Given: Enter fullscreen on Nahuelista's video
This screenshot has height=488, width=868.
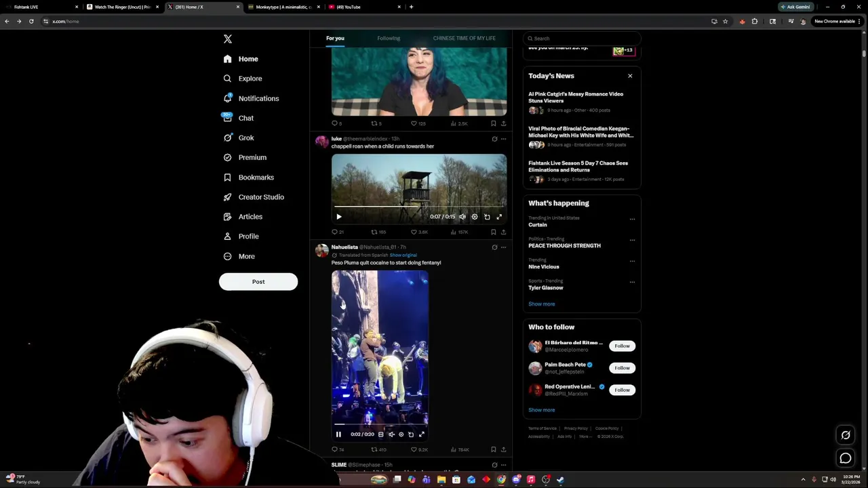Looking at the screenshot, I should tap(421, 434).
